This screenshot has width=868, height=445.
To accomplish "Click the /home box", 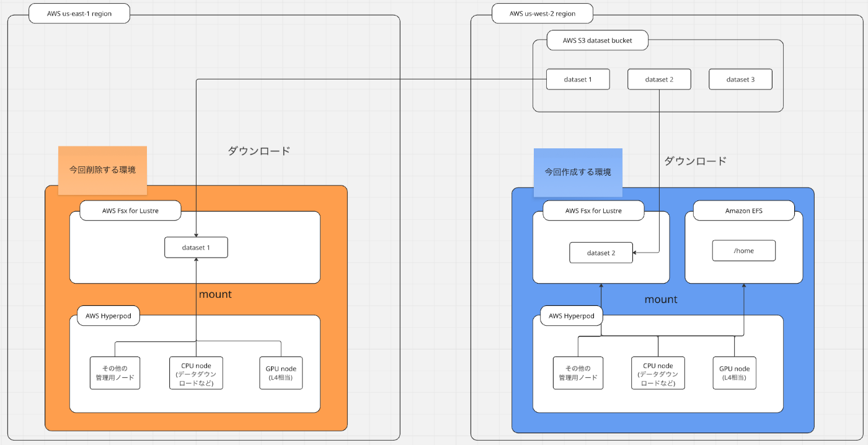I will click(x=744, y=251).
